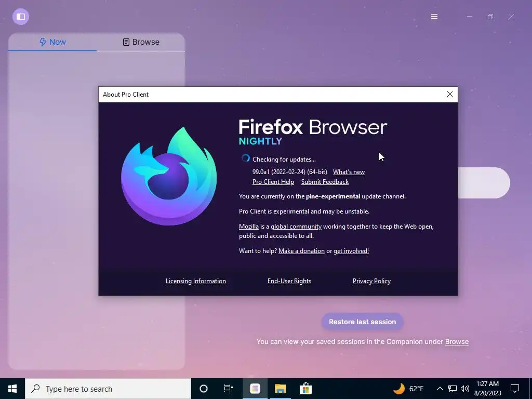Open the Privacy Policy link
The image size is (532, 399).
[371, 281]
